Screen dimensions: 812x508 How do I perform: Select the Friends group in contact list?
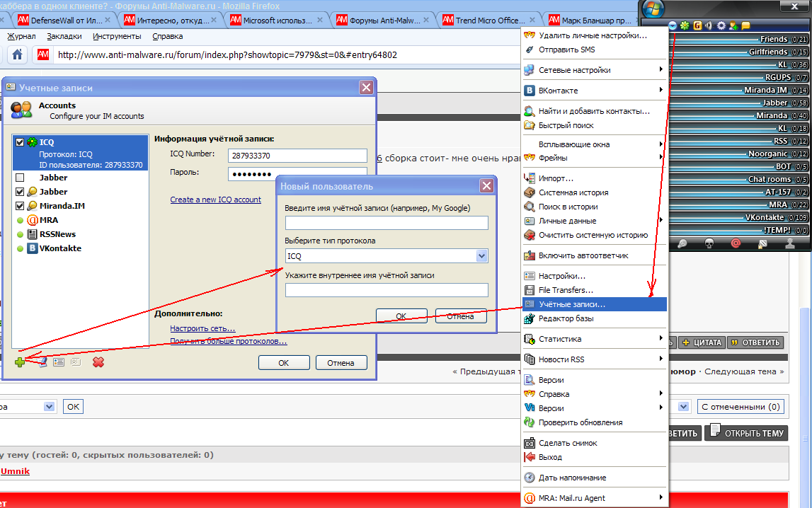(x=739, y=39)
